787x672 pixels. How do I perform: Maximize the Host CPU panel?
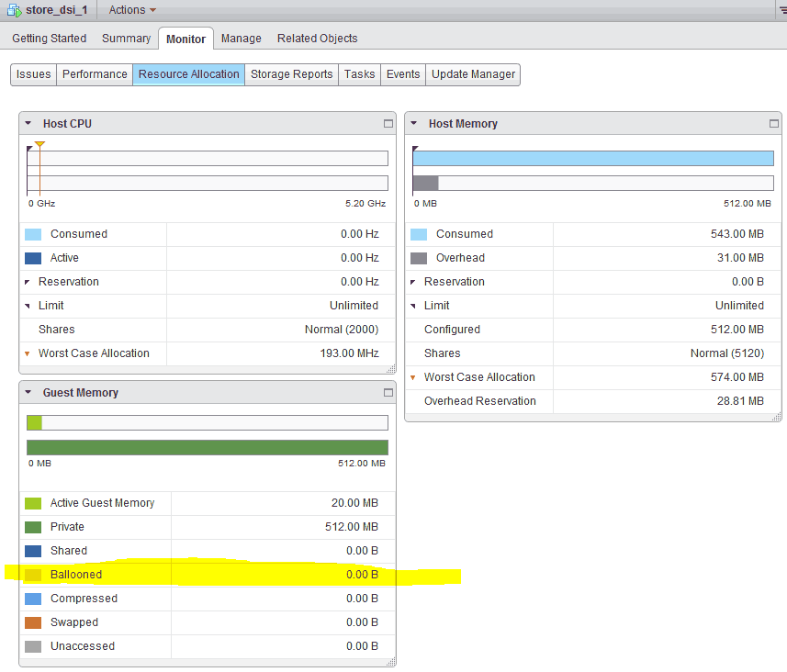(388, 123)
